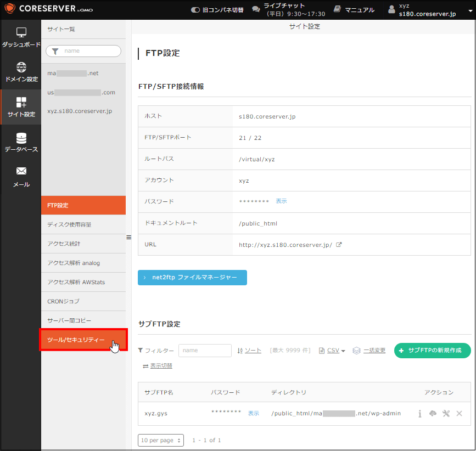Click the /virtual/xyz root path value
The image size is (476, 451).
[x=256, y=159]
